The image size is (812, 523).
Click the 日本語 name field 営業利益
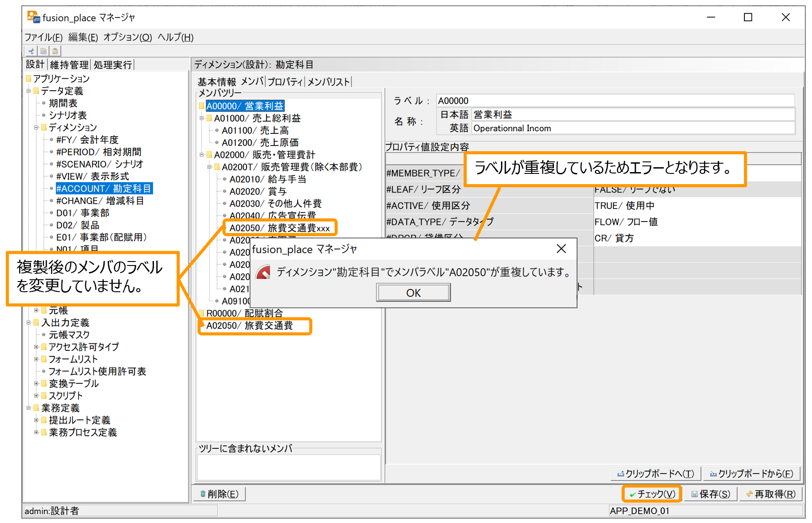pyautogui.click(x=633, y=114)
